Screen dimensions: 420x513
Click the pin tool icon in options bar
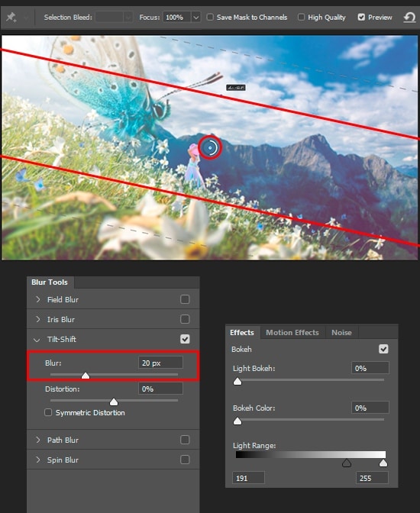click(x=11, y=17)
